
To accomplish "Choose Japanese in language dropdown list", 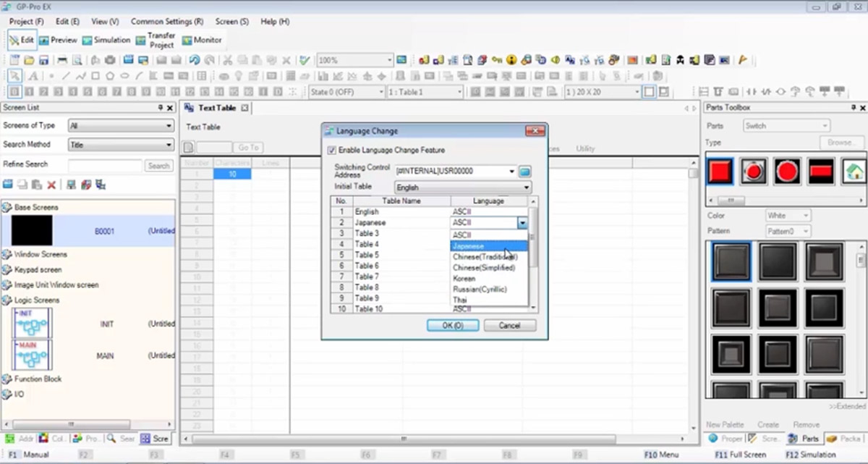I will click(x=489, y=246).
